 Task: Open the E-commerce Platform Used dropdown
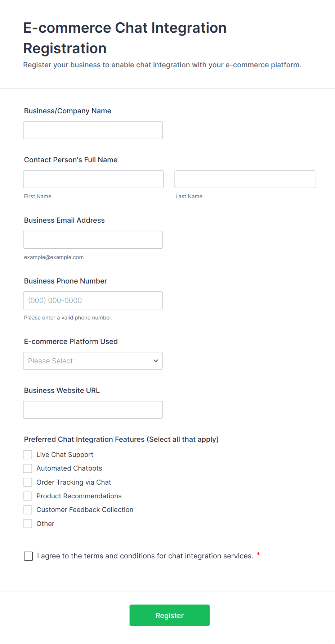point(93,361)
